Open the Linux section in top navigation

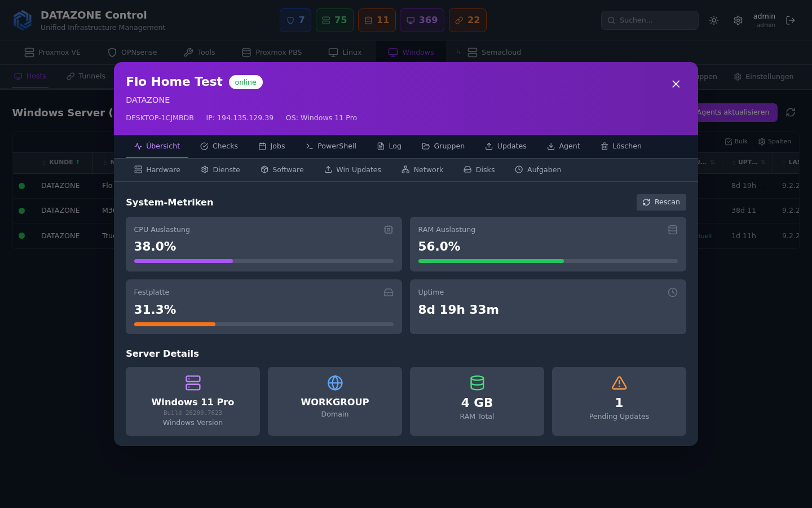pos(345,52)
